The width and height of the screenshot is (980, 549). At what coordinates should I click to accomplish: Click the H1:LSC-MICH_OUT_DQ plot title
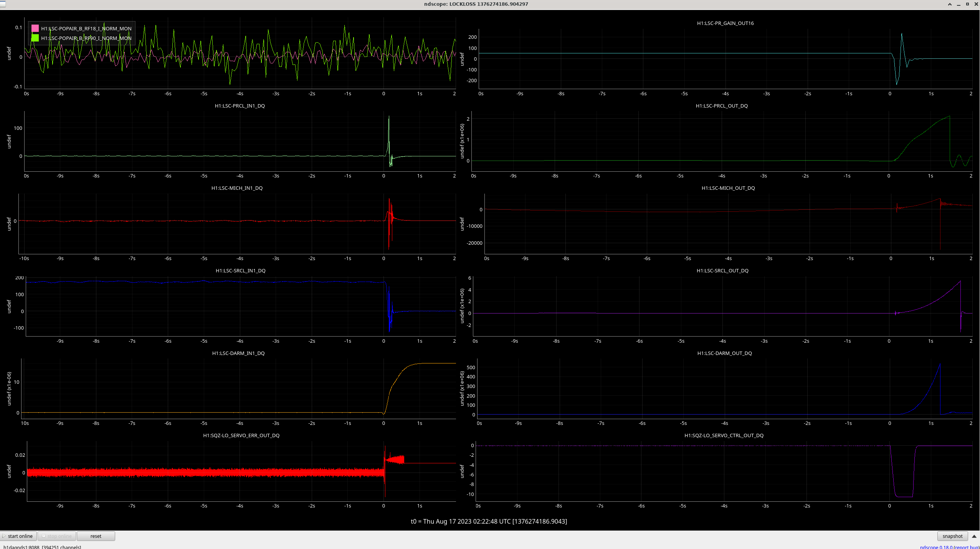pyautogui.click(x=728, y=188)
